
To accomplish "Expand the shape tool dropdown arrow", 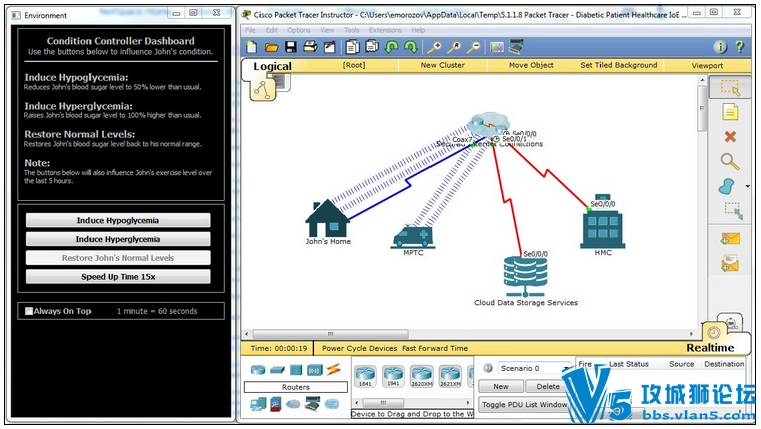I will click(x=747, y=186).
